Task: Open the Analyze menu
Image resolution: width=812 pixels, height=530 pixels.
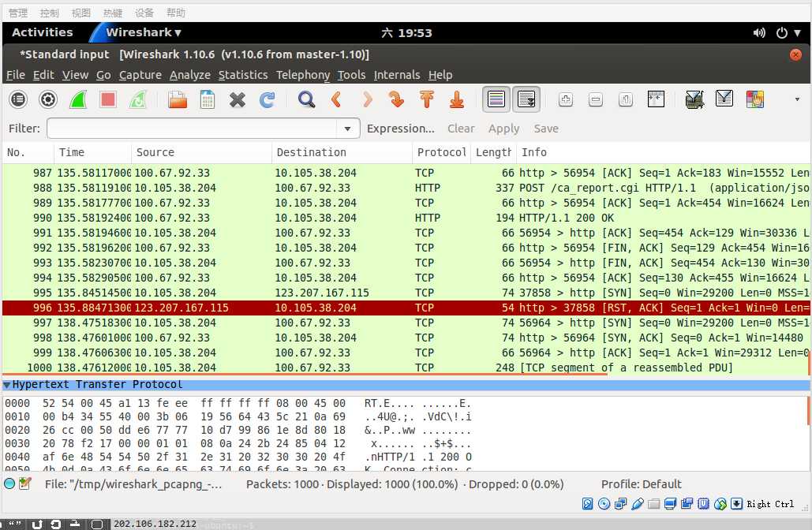Action: click(190, 75)
